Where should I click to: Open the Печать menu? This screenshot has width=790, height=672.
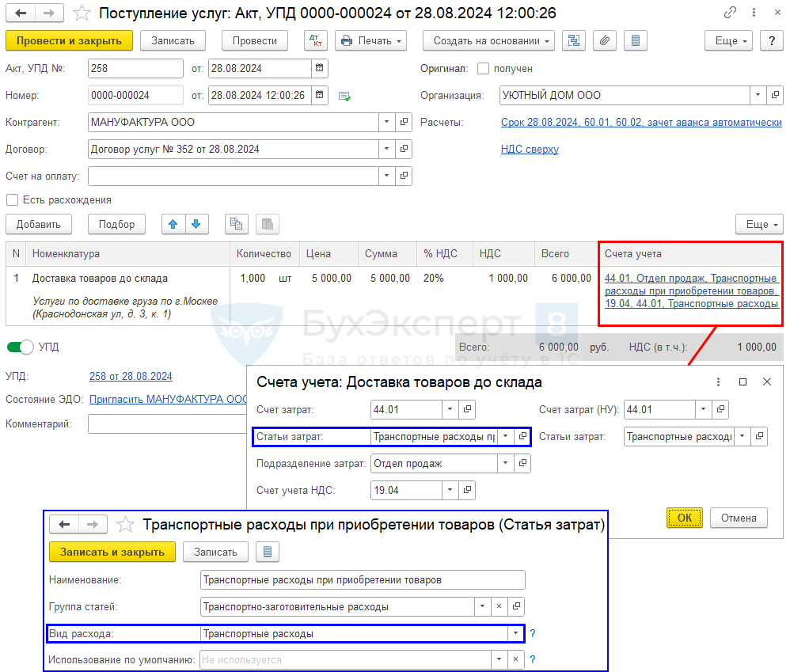tap(370, 41)
